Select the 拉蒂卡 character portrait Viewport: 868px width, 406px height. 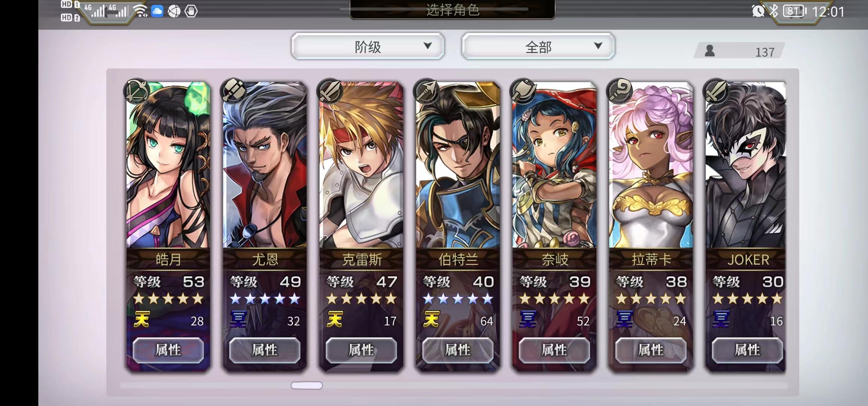651,165
